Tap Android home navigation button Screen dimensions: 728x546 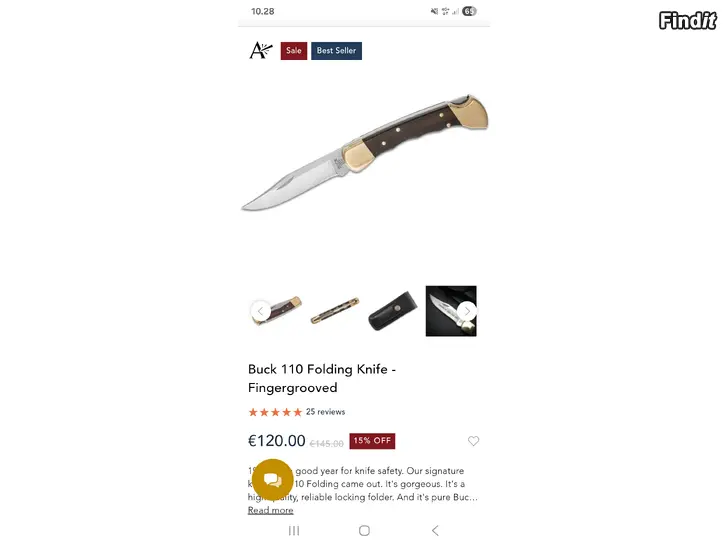point(364,530)
